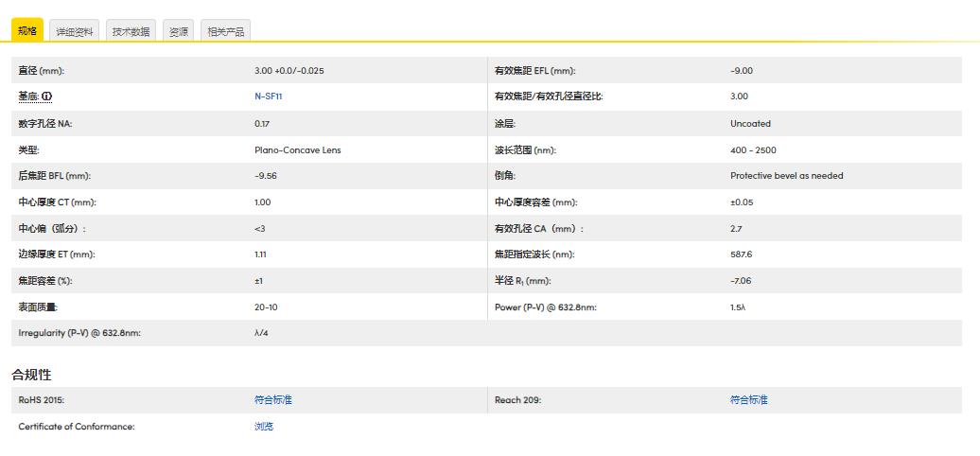Click the 焦距容差 (%) label
The height and width of the screenshot is (456, 980).
click(45, 281)
